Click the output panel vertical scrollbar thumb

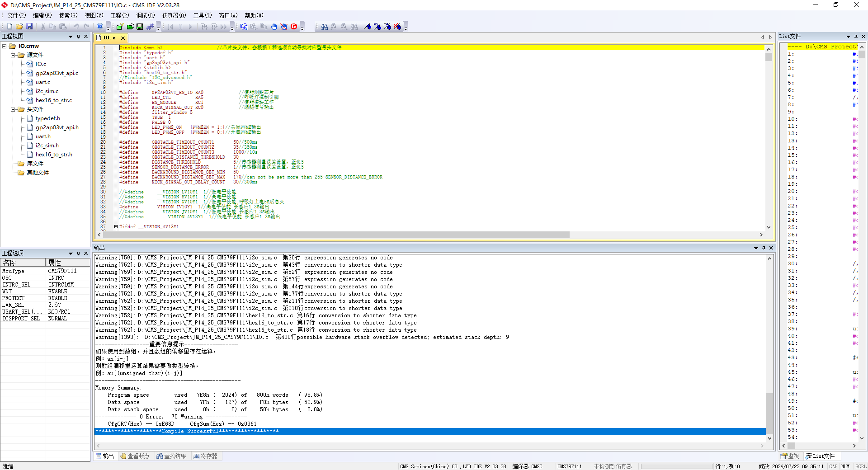click(x=769, y=414)
